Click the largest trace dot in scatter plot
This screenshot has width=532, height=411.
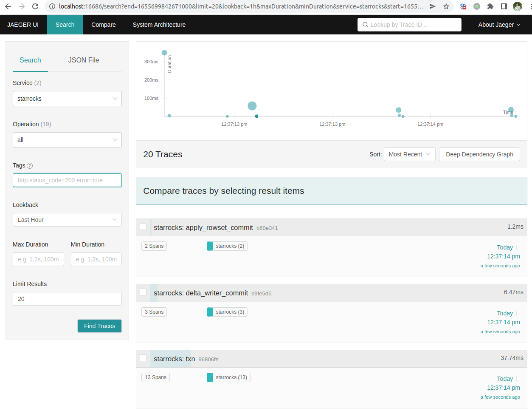click(252, 106)
